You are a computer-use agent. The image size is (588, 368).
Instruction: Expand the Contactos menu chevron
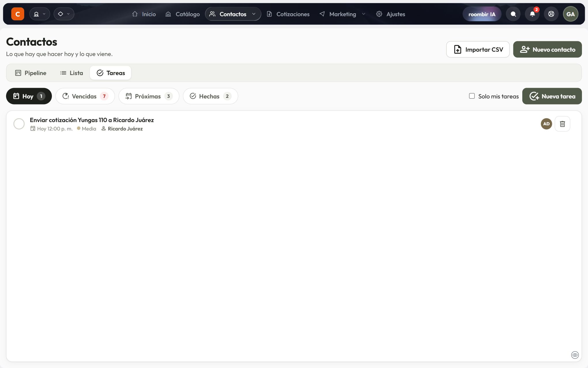click(254, 14)
